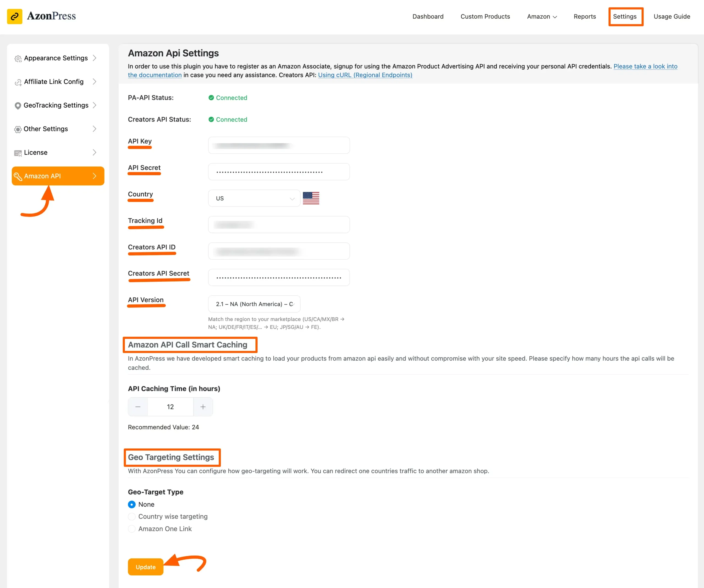Click the GeoTracking Settings pin icon
This screenshot has width=704, height=588.
point(18,106)
